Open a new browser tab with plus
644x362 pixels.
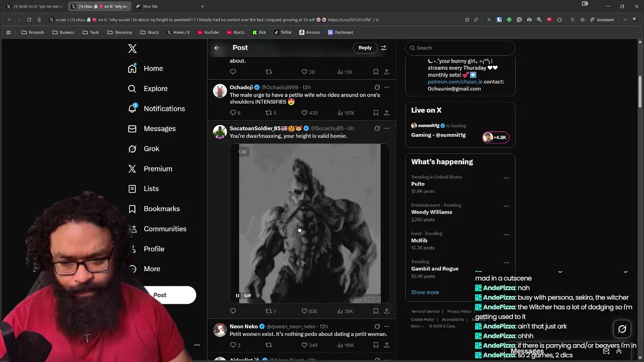click(202, 7)
